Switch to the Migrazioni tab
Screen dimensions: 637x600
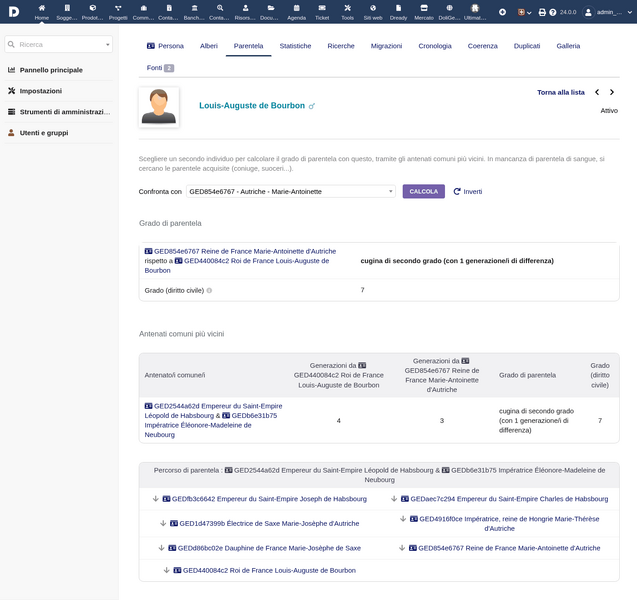(386, 46)
